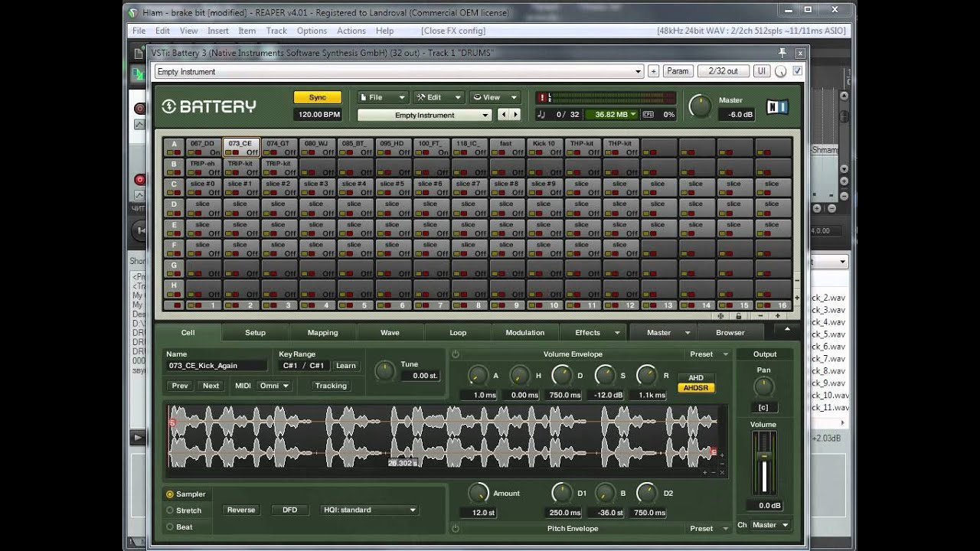Click the cell Name field 073_CE_Kick_Again

pyautogui.click(x=217, y=366)
